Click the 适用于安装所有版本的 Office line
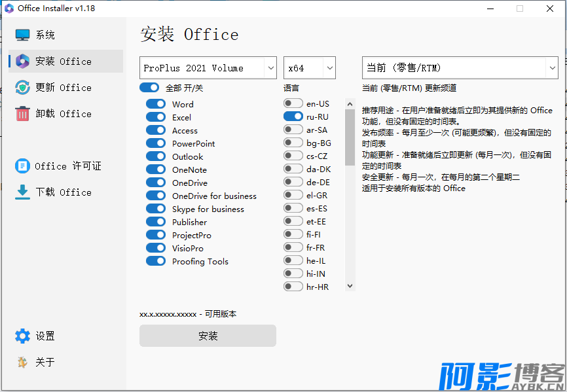The width and height of the screenshot is (567, 392). 414,188
